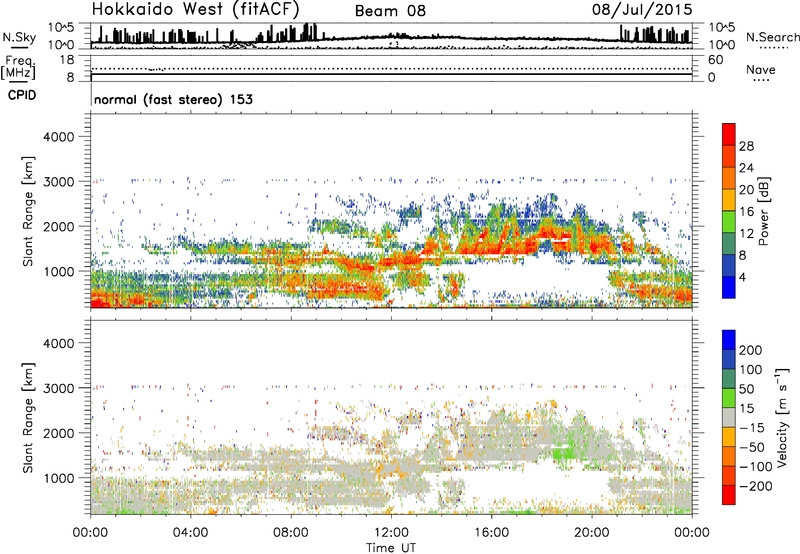
Task: Click the '12' label on the power colorbar
Action: coord(746,234)
